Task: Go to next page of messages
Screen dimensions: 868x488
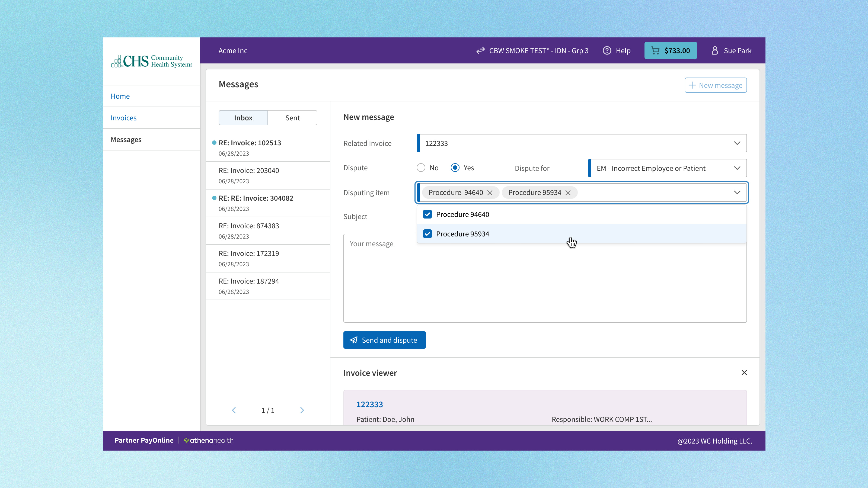Action: (302, 410)
